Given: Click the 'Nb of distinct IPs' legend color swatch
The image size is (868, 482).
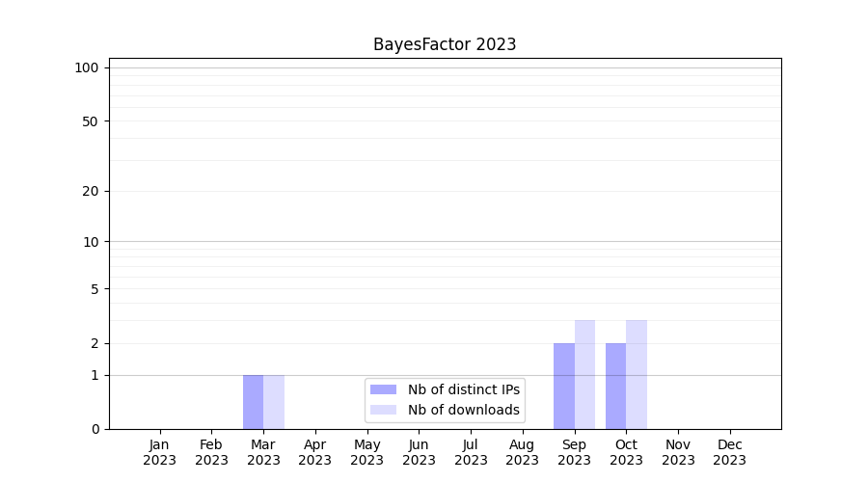Looking at the screenshot, I should click(383, 389).
